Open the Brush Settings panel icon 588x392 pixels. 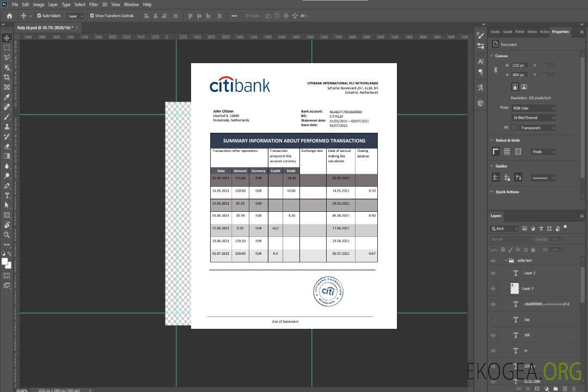(x=481, y=35)
